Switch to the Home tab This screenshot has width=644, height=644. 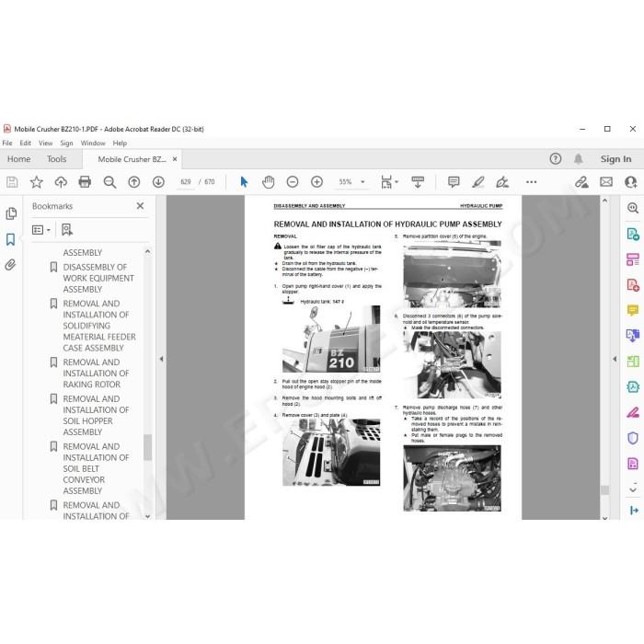click(19, 159)
